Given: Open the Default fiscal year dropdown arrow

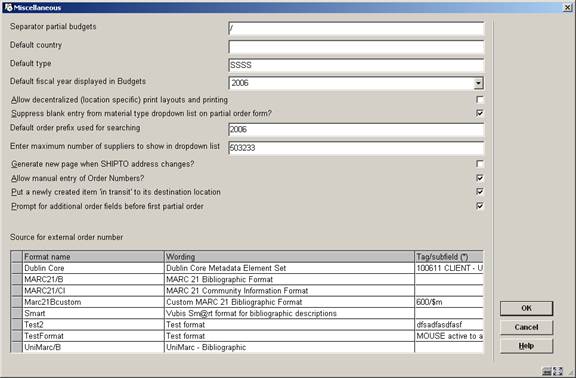Looking at the screenshot, I should tap(478, 83).
